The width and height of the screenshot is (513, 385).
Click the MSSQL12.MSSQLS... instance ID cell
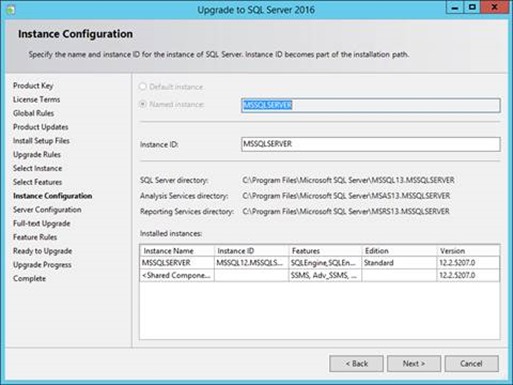tap(251, 263)
